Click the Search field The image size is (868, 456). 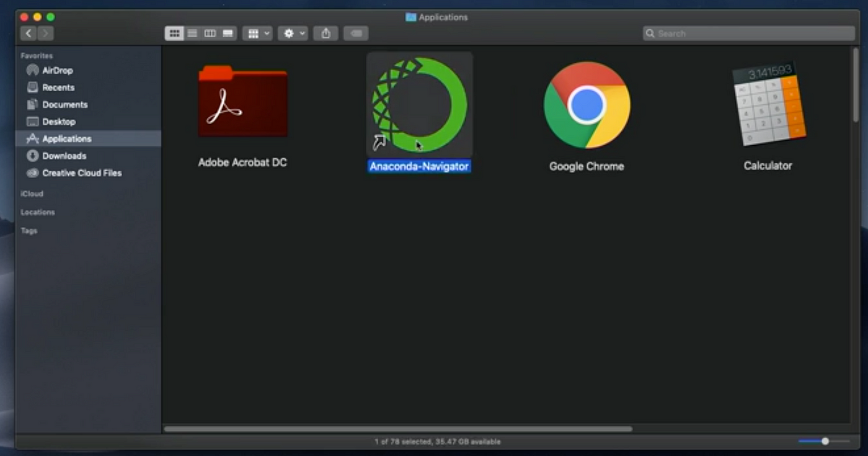pyautogui.click(x=748, y=34)
